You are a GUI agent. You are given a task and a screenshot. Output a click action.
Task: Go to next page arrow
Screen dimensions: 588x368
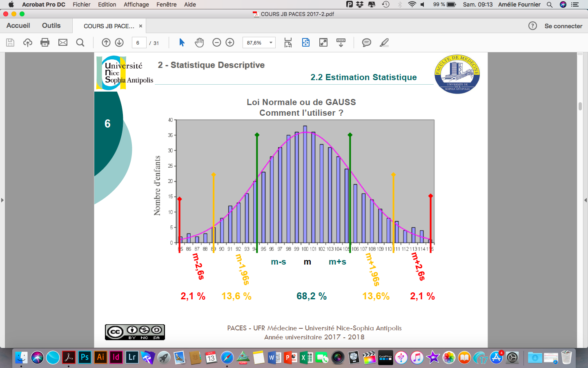[119, 43]
